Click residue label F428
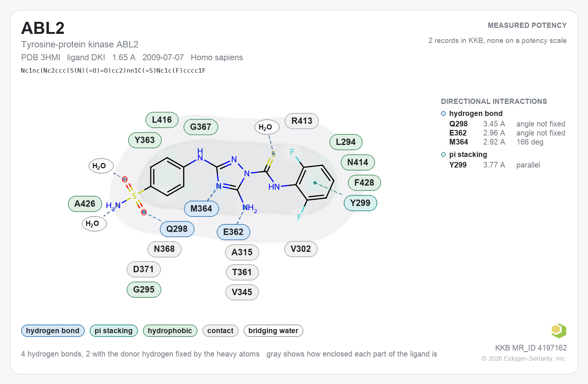 364,183
